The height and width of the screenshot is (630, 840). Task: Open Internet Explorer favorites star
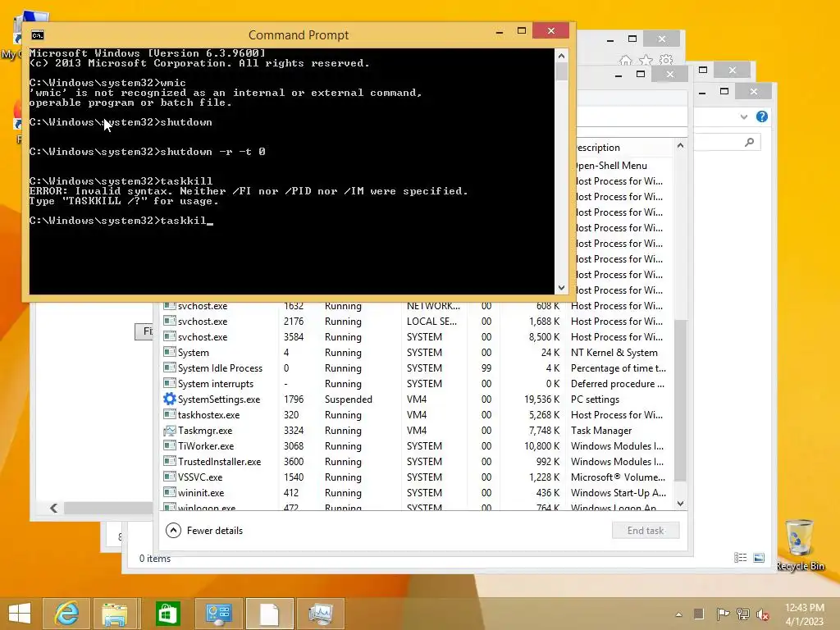(x=646, y=60)
